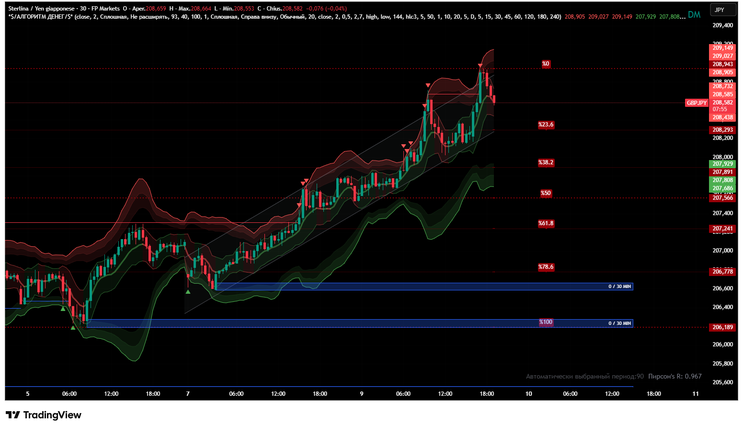The height and width of the screenshot is (426, 743).
Task: Select the %23.6 Fibonacci level label
Action: (x=546, y=125)
